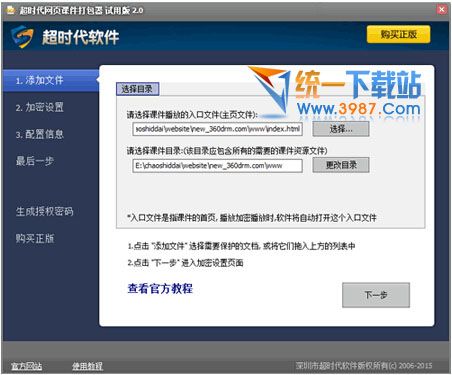Click the 超时代软件 shield logo
This screenshot has height=375, width=452.
coord(22,36)
